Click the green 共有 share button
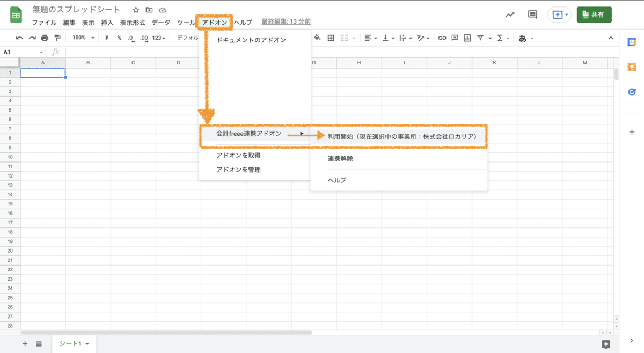The width and height of the screenshot is (644, 353). click(594, 15)
